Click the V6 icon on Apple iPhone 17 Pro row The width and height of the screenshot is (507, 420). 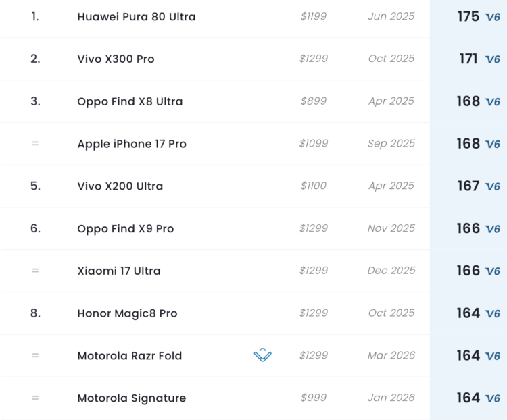pos(493,145)
